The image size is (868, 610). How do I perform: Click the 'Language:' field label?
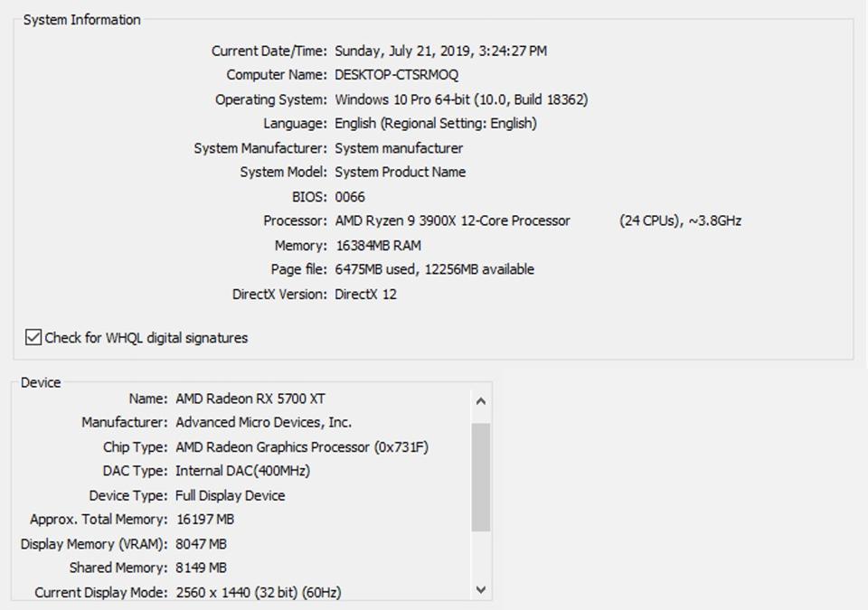(295, 124)
